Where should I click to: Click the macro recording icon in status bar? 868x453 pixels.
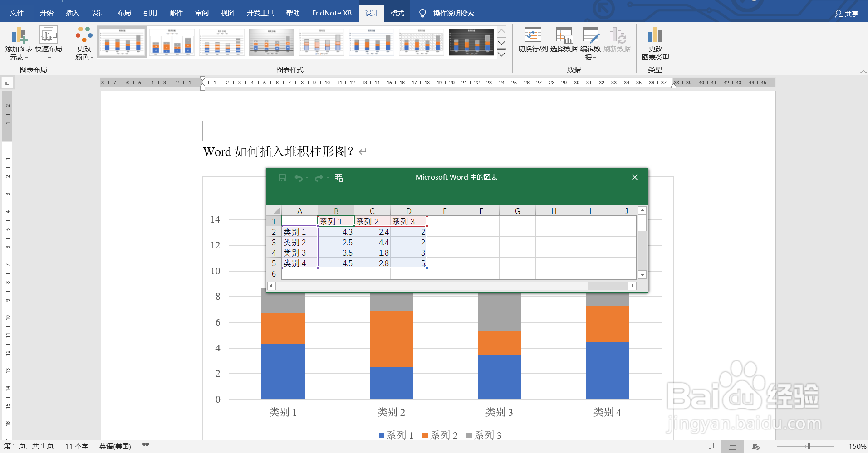pyautogui.click(x=146, y=446)
